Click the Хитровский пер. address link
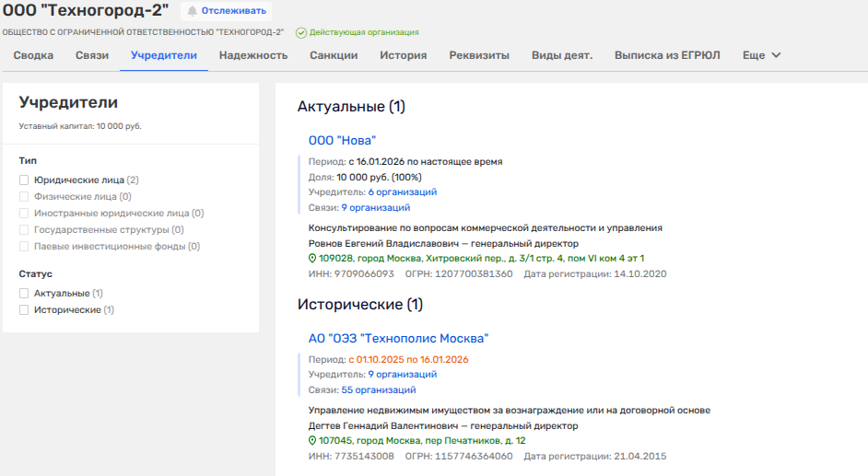Screen dimensions: 868x476 481,259
